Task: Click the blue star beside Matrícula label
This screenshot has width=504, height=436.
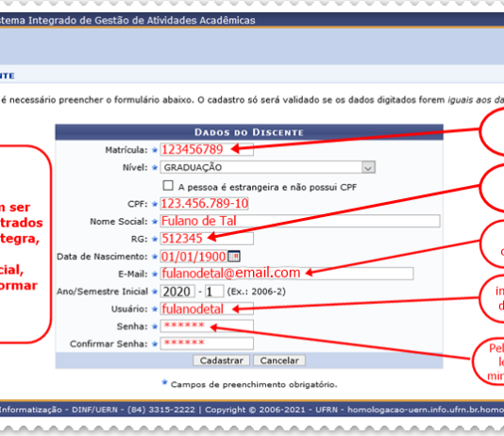Action: [155, 150]
